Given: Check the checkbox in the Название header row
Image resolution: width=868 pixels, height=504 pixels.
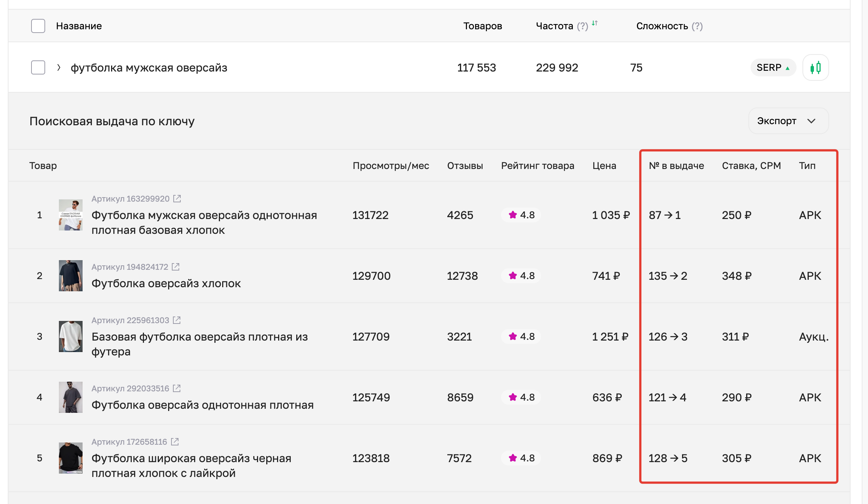Looking at the screenshot, I should (x=38, y=26).
